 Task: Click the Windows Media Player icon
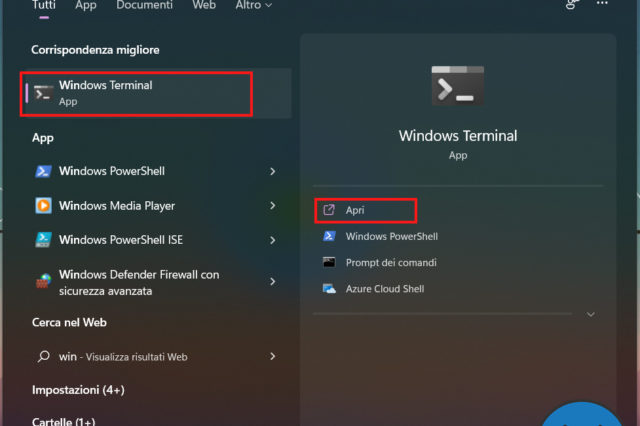tap(43, 206)
